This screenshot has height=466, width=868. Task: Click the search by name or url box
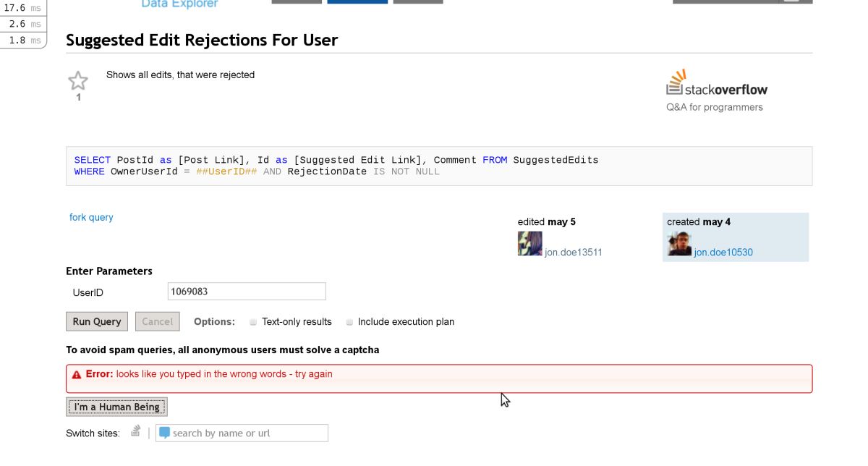246,433
